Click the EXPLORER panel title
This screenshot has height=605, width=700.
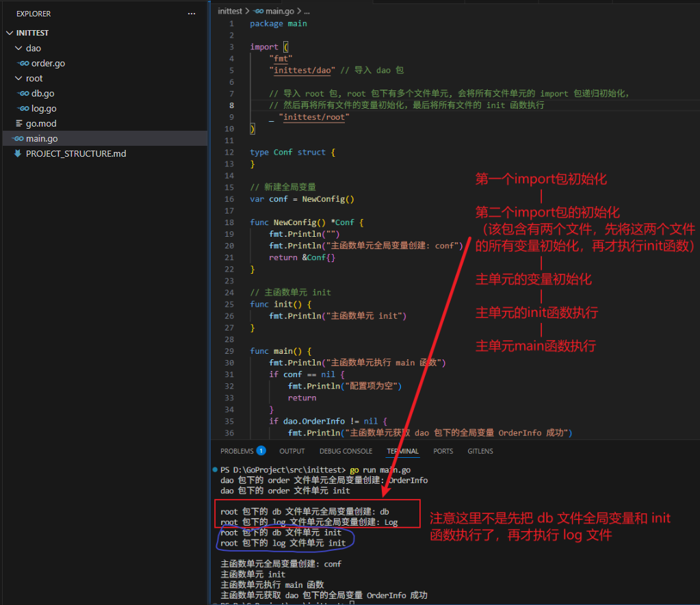pyautogui.click(x=34, y=14)
